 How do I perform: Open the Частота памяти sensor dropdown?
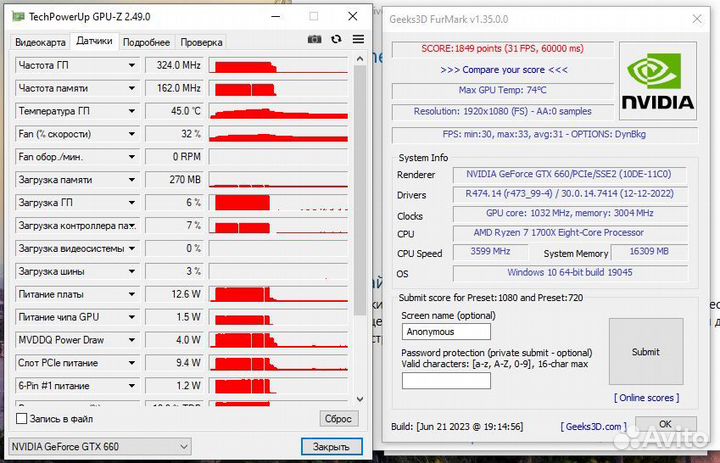pos(132,88)
